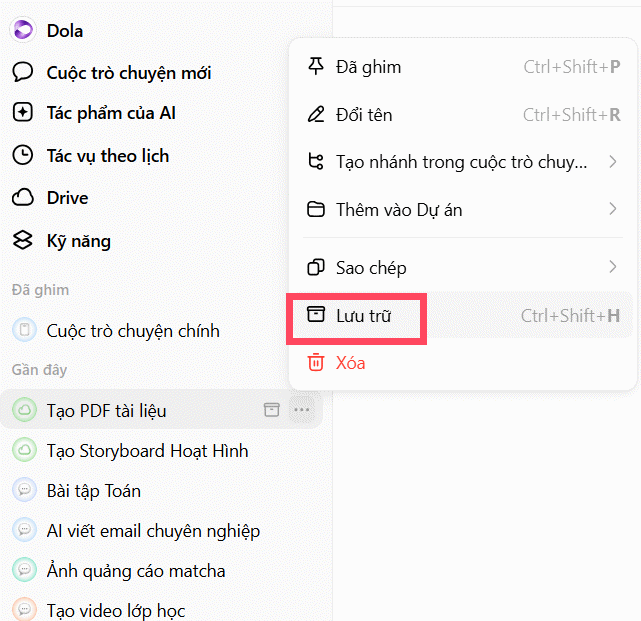641x621 pixels.
Task: Click three-dots more icon on Tạo PDF row
Action: [302, 410]
